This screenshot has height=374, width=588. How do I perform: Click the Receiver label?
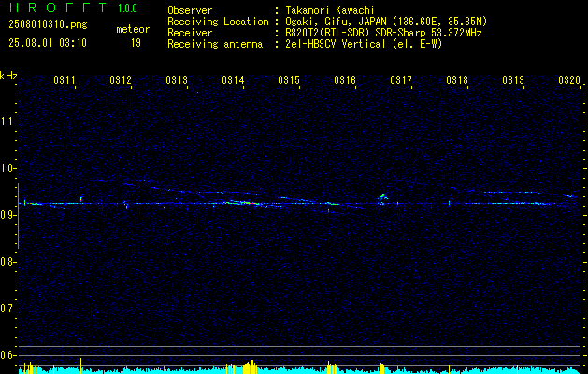[190, 33]
